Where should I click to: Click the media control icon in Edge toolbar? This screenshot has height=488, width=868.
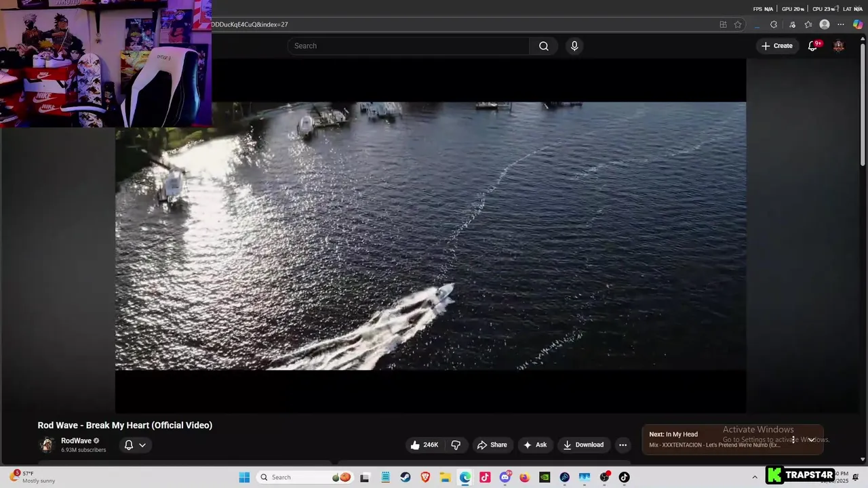792,24
